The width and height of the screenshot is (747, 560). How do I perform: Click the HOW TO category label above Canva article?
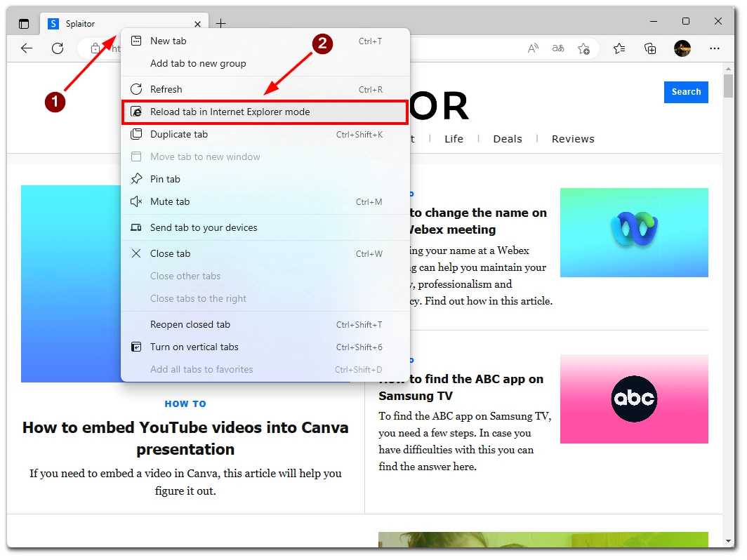click(185, 404)
